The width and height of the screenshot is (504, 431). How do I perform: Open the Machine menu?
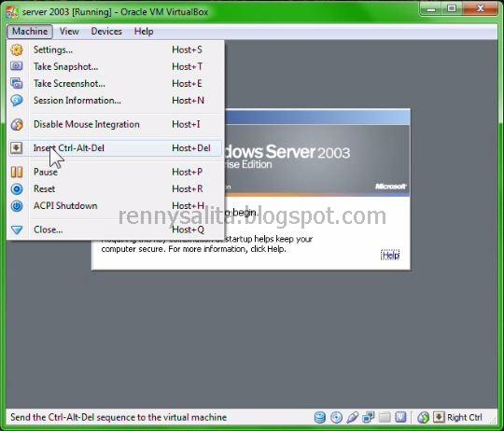[x=30, y=32]
